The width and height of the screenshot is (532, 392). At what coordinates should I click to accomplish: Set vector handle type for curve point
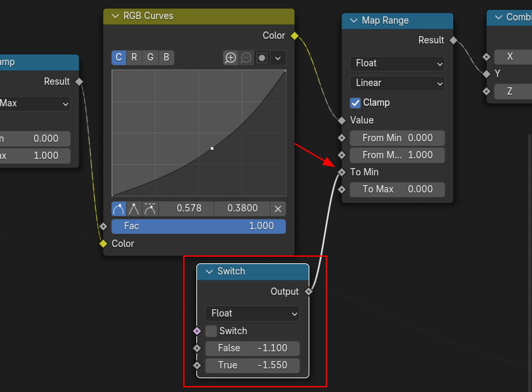134,209
